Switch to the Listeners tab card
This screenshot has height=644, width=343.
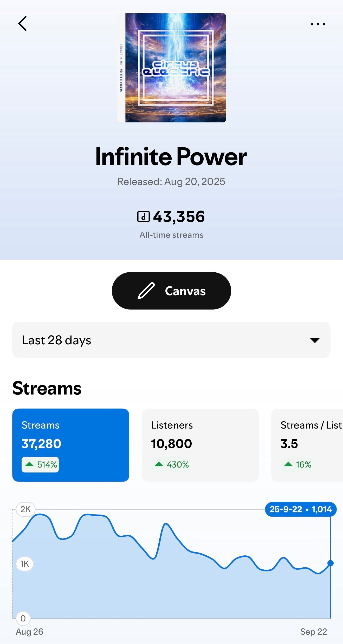pos(200,445)
